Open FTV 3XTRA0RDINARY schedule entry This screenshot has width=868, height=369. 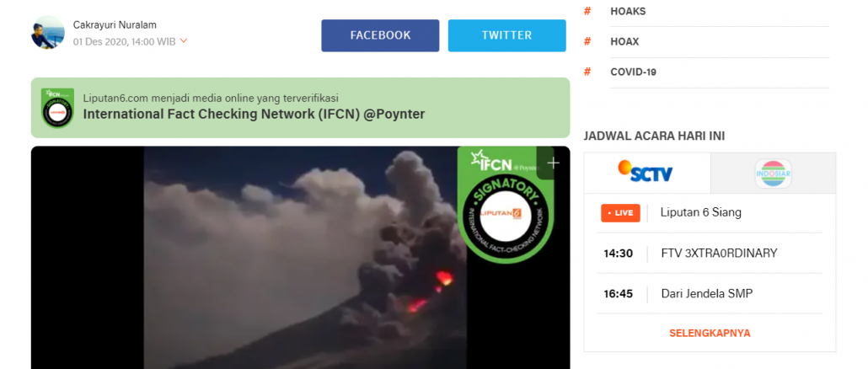[719, 254]
